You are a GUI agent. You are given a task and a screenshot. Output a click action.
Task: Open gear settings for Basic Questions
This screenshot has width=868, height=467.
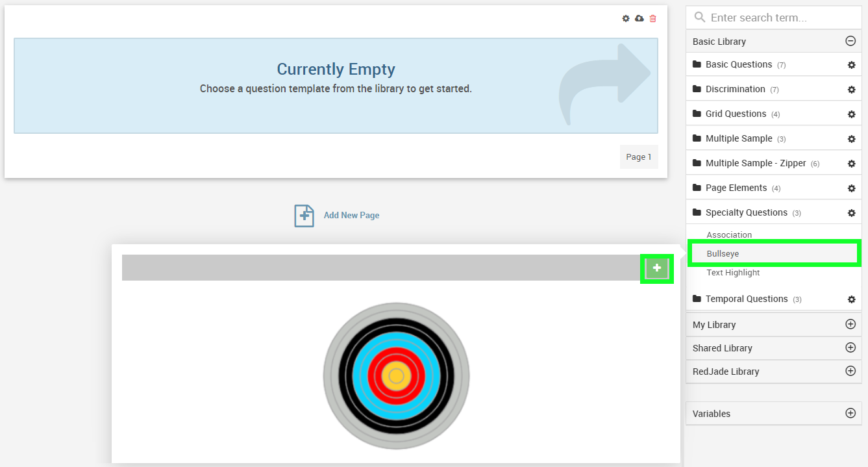coord(852,65)
